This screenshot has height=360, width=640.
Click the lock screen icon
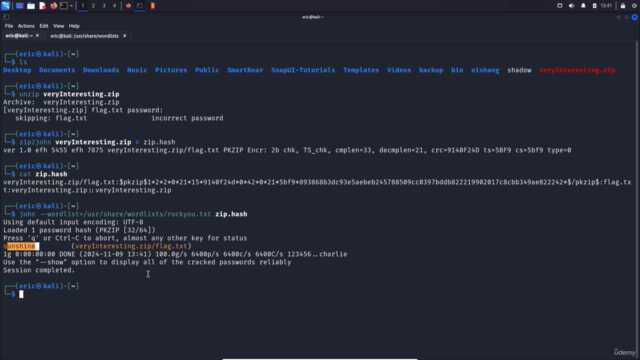(623, 6)
